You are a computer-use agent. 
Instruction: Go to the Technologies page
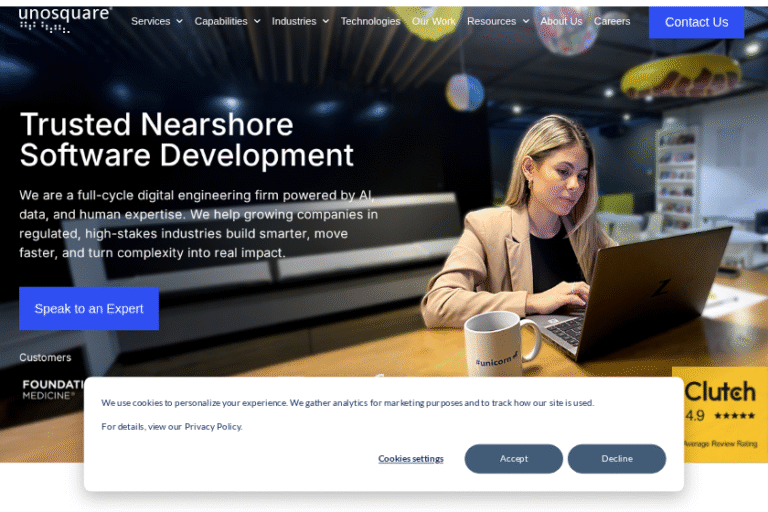(x=370, y=21)
